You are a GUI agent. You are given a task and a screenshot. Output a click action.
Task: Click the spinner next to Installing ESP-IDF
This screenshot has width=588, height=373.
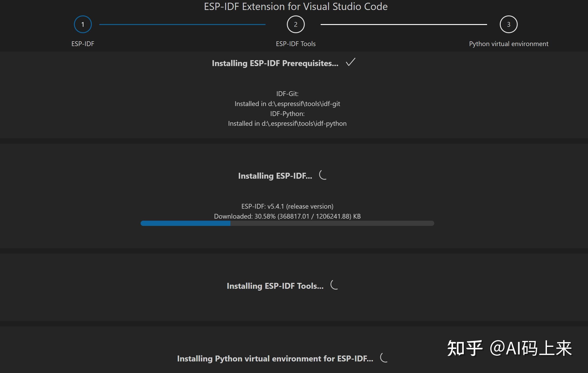(323, 175)
